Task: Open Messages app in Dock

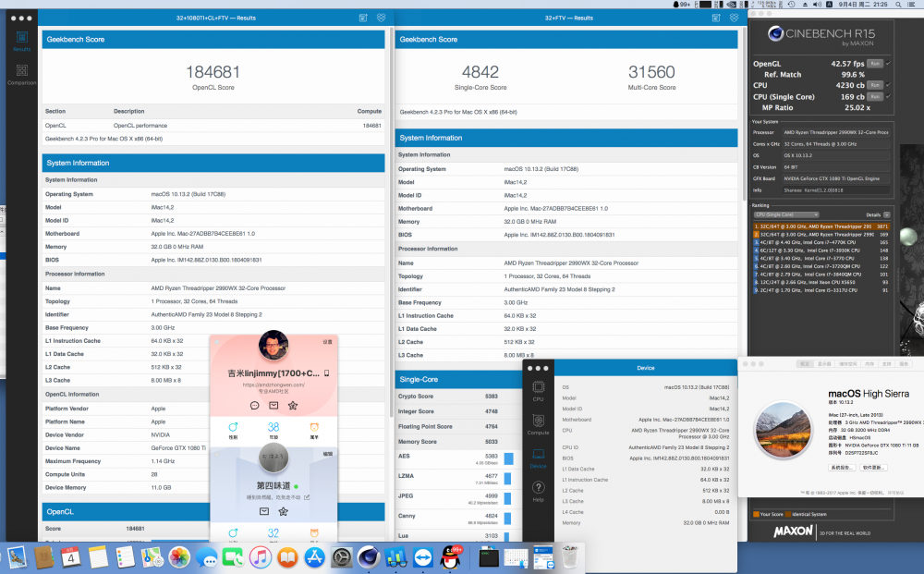Action: 206,557
